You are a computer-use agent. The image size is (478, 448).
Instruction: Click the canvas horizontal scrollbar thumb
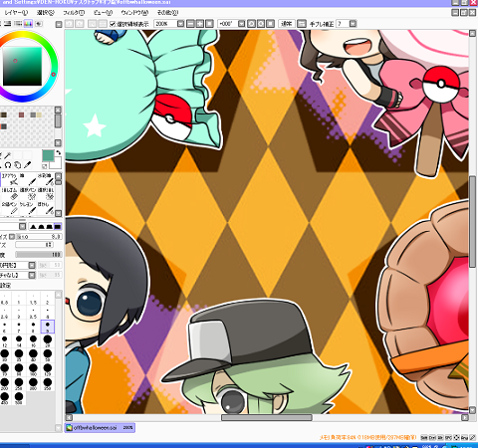pyautogui.click(x=267, y=417)
